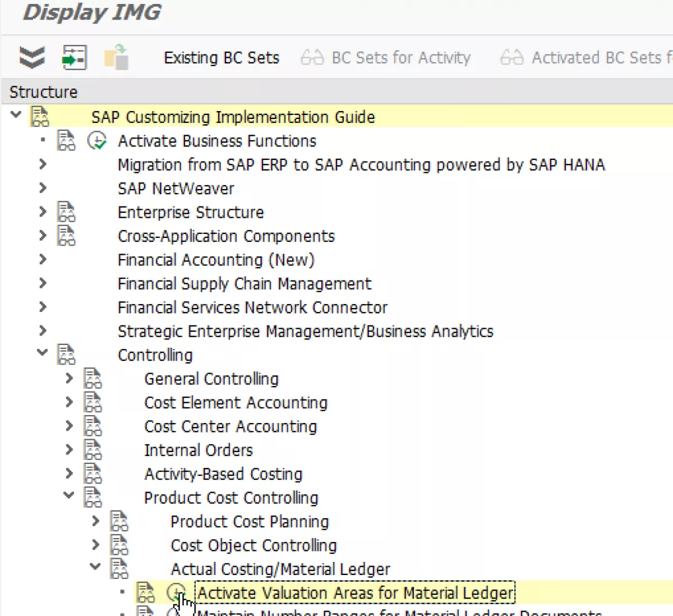
Task: Execute the Activate Business Functions clock icon
Action: (x=97, y=140)
